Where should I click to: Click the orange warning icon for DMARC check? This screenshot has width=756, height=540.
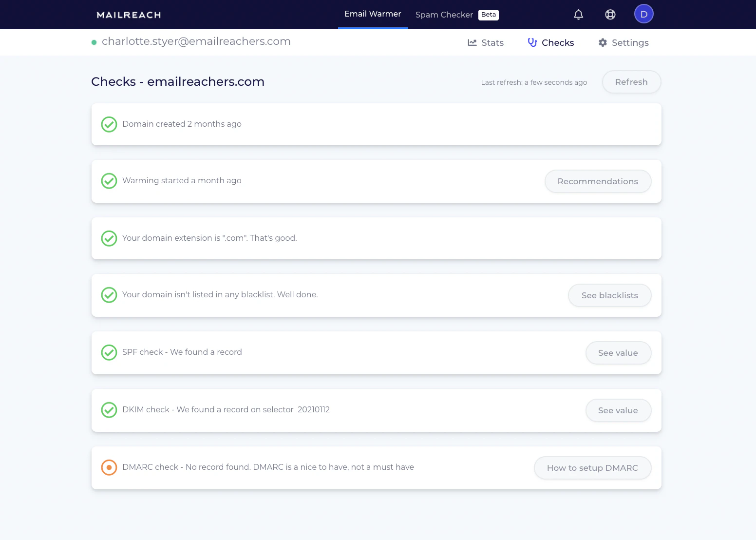click(x=109, y=467)
